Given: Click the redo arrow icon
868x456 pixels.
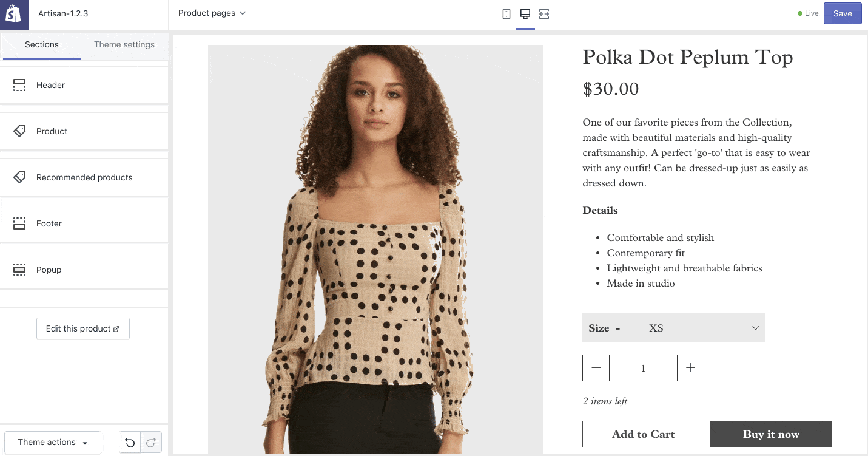Looking at the screenshot, I should pyautogui.click(x=151, y=443).
